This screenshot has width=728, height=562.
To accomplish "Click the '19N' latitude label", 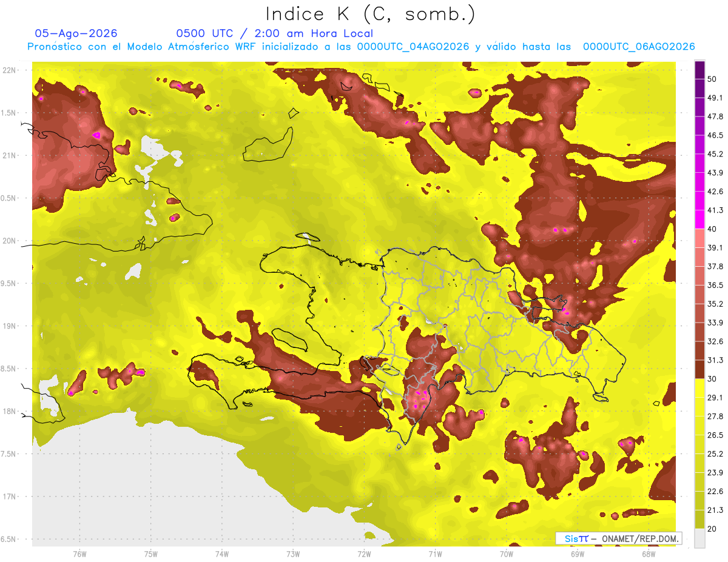I will tap(9, 326).
